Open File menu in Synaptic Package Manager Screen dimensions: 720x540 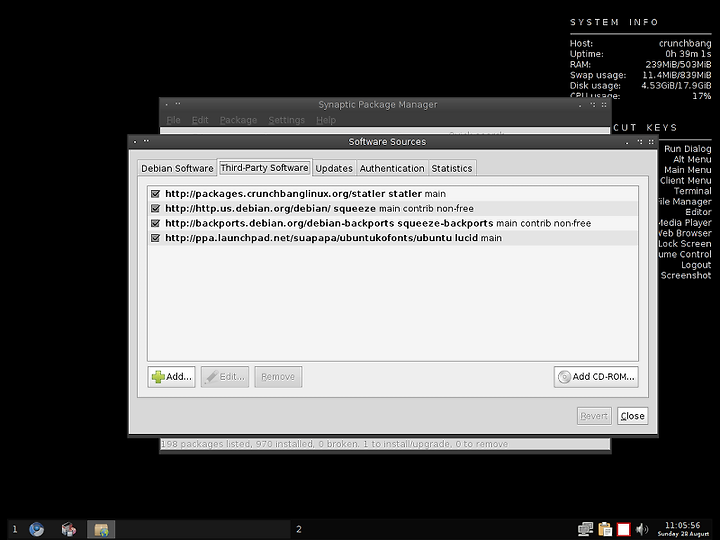(x=173, y=120)
